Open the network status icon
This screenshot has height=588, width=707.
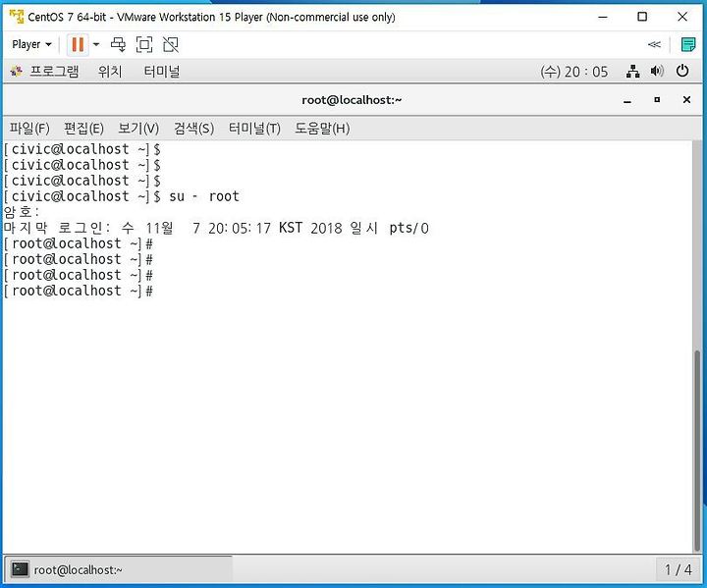pos(633,72)
